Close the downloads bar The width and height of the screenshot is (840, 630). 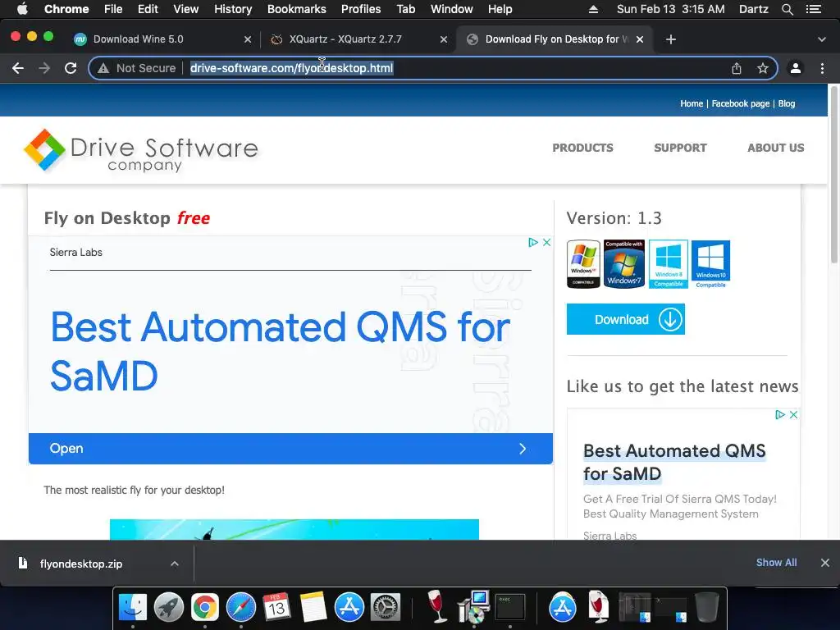[825, 563]
